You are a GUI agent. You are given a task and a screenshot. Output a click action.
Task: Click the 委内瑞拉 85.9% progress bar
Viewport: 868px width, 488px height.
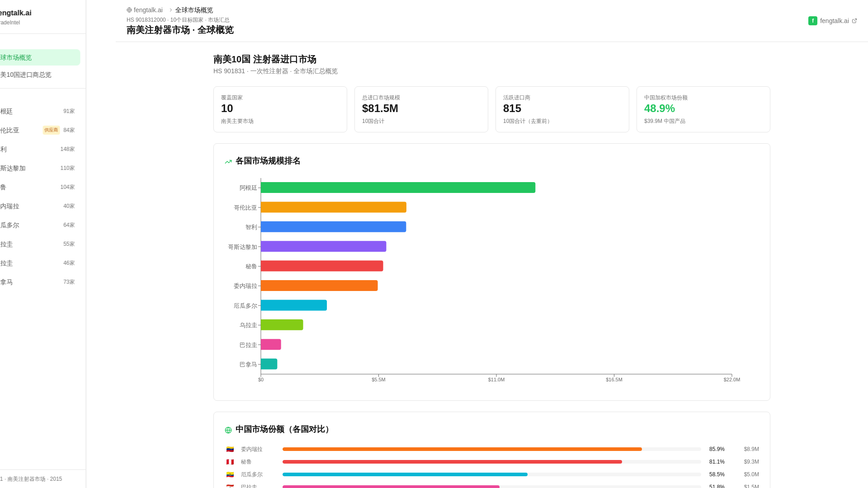(x=462, y=449)
